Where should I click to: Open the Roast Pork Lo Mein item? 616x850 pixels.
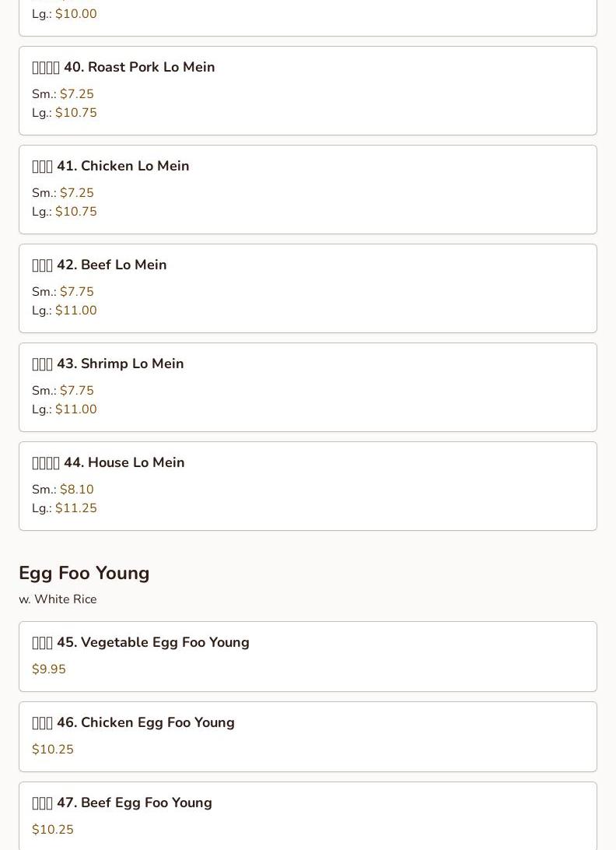click(124, 67)
